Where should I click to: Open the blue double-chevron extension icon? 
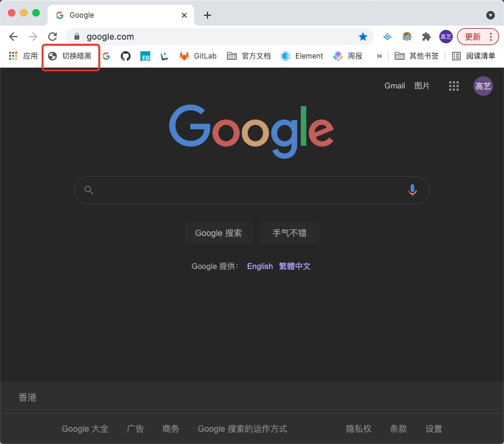(387, 37)
